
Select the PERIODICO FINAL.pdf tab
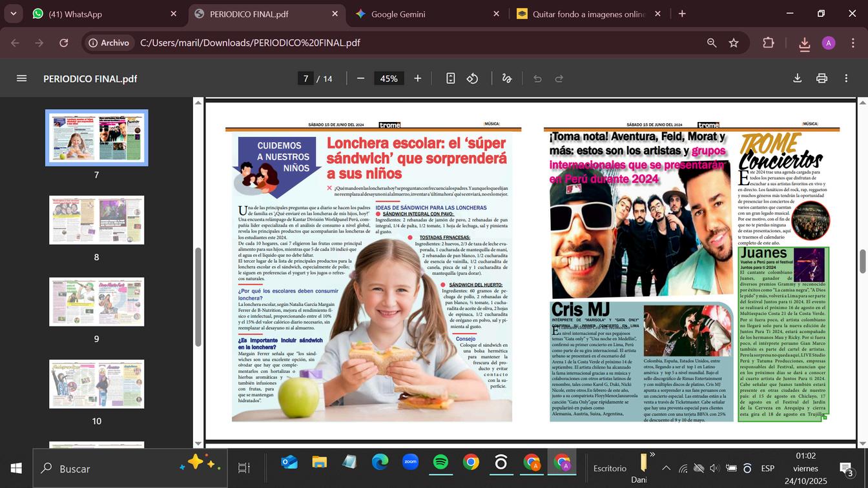pyautogui.click(x=267, y=14)
